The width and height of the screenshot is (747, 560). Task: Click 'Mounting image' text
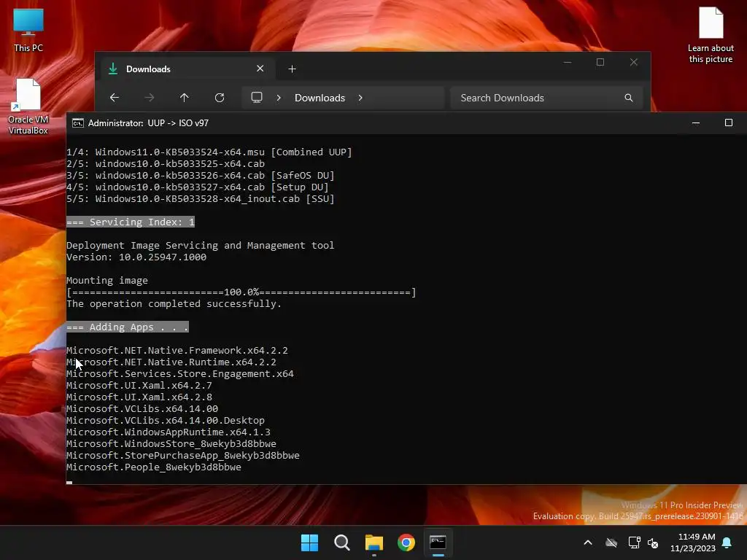[107, 281]
